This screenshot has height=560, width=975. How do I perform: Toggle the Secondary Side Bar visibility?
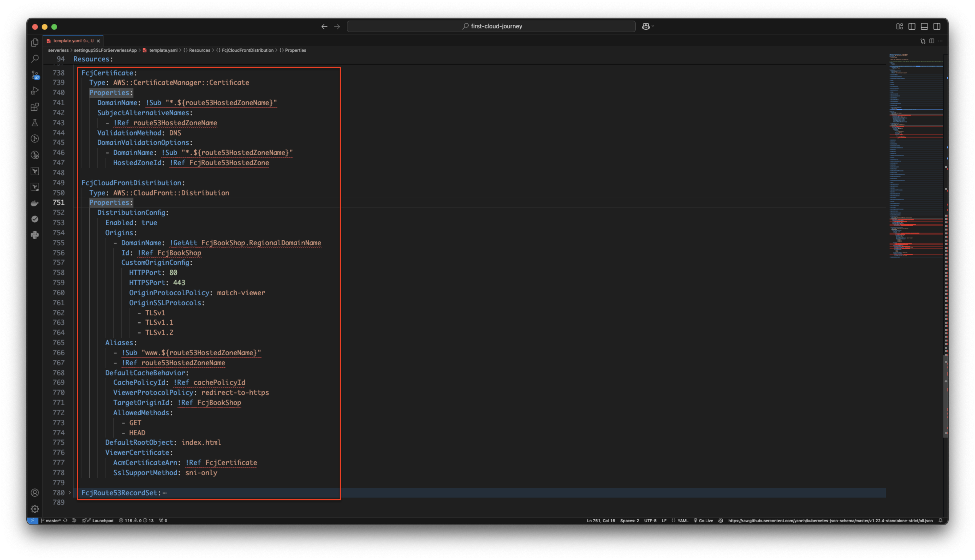(937, 27)
